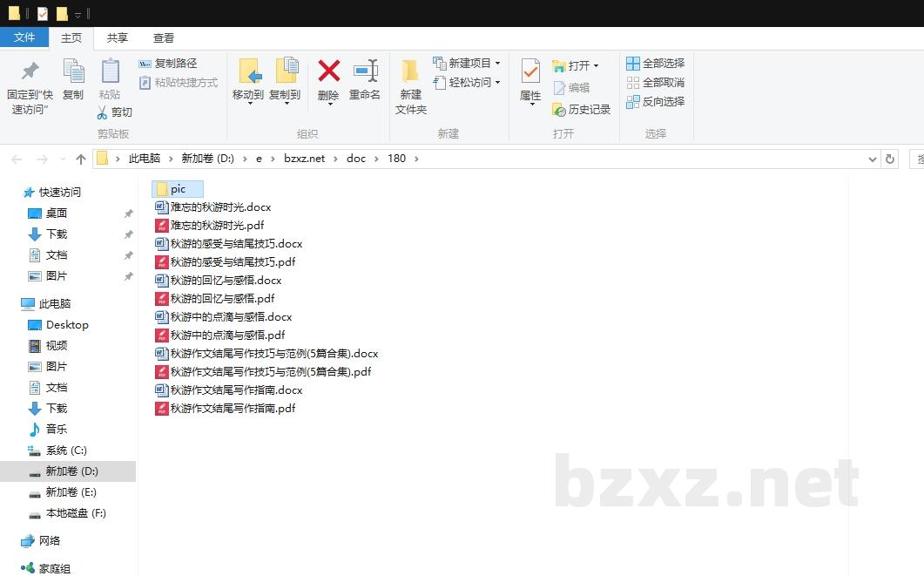This screenshot has height=576, width=924.
Task: Click Invert Selection option
Action: point(655,102)
